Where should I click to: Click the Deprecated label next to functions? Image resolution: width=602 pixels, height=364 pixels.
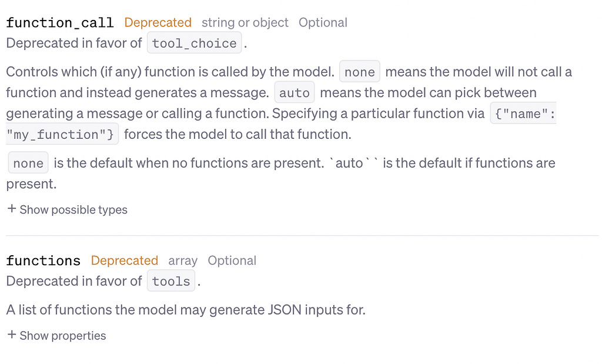(x=125, y=261)
